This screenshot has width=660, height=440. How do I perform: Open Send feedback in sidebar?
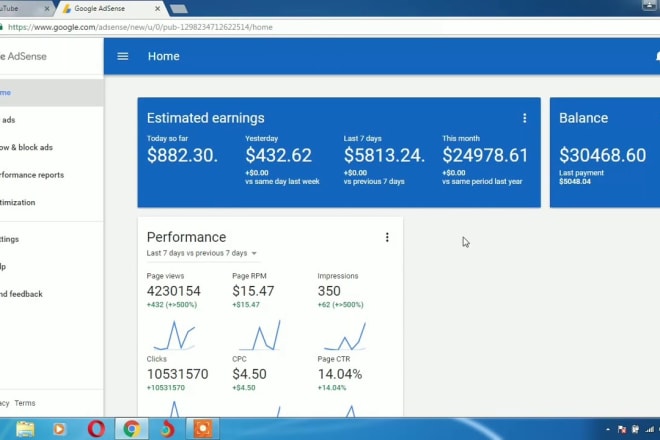point(51,294)
